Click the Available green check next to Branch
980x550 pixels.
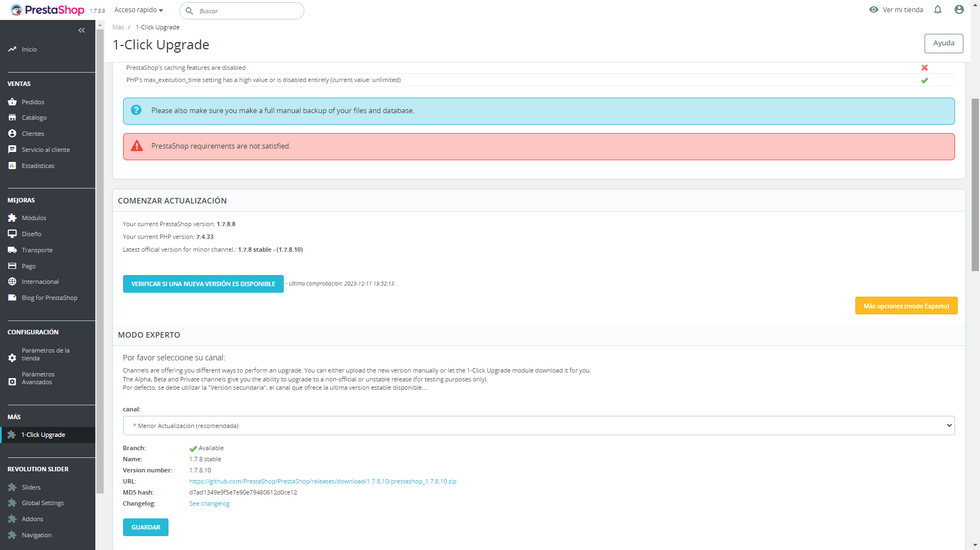click(193, 449)
